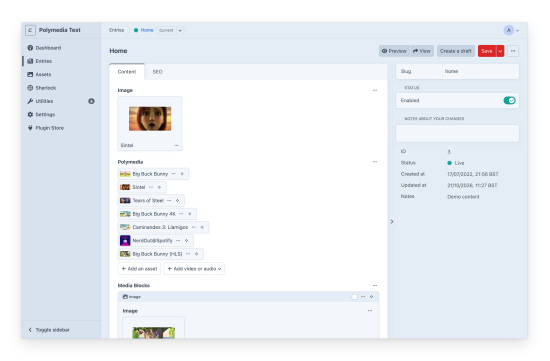The width and height of the screenshot is (550, 361).
Task: Open actions menu for Big Buck Bunny (HLS)
Action: [188, 254]
